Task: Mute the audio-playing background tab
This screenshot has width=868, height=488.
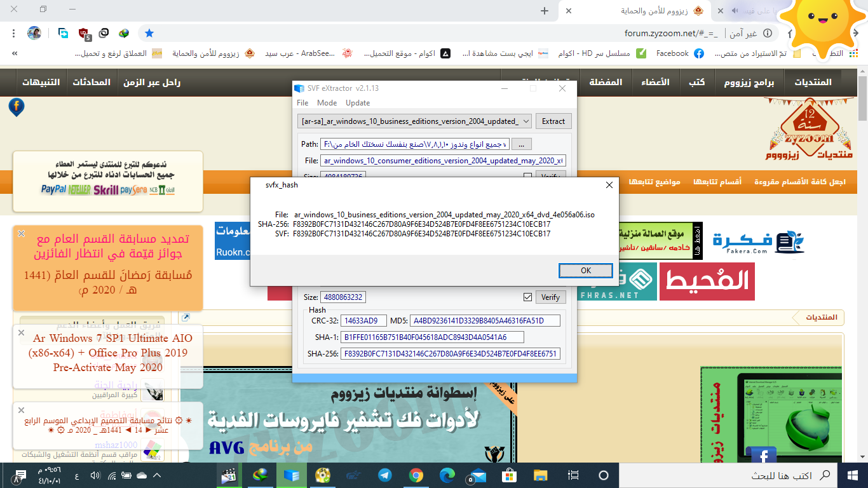Action: [735, 11]
